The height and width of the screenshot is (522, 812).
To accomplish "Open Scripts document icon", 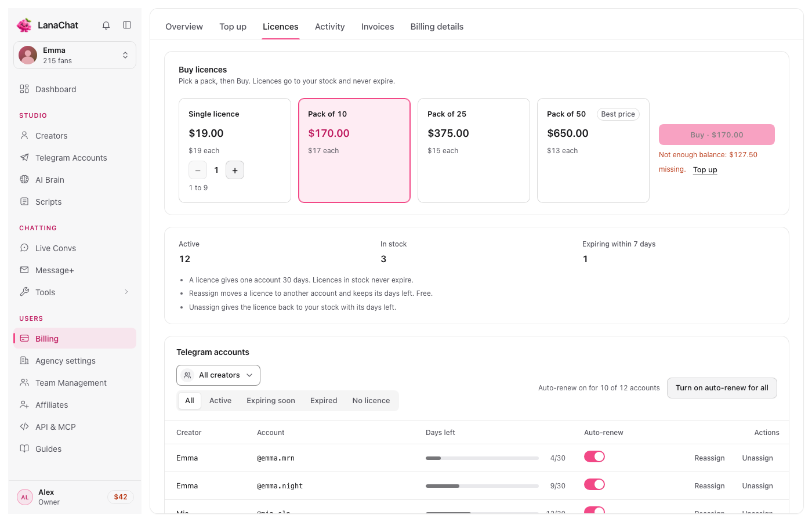I will 24,201.
